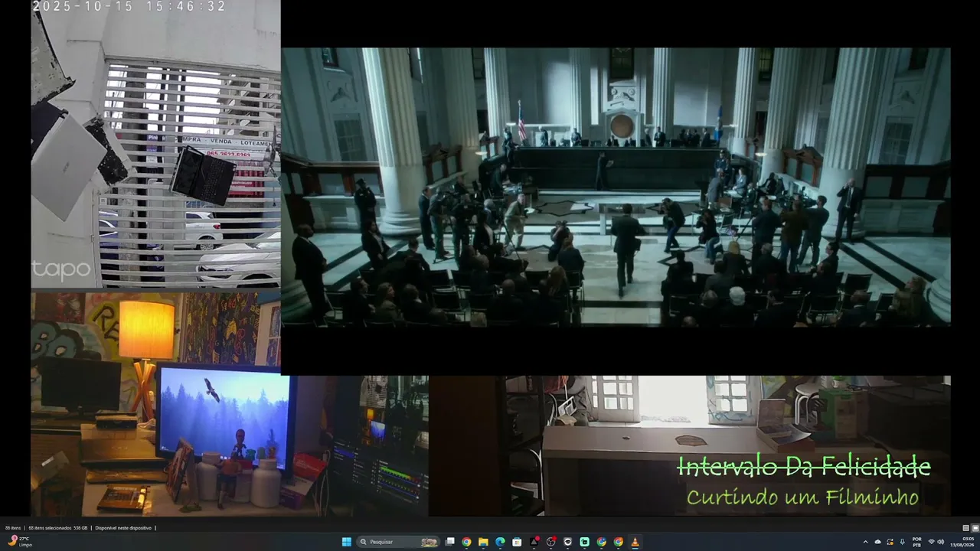Open Microsoft Store from the taskbar
This screenshot has height=551, width=980.
(517, 542)
